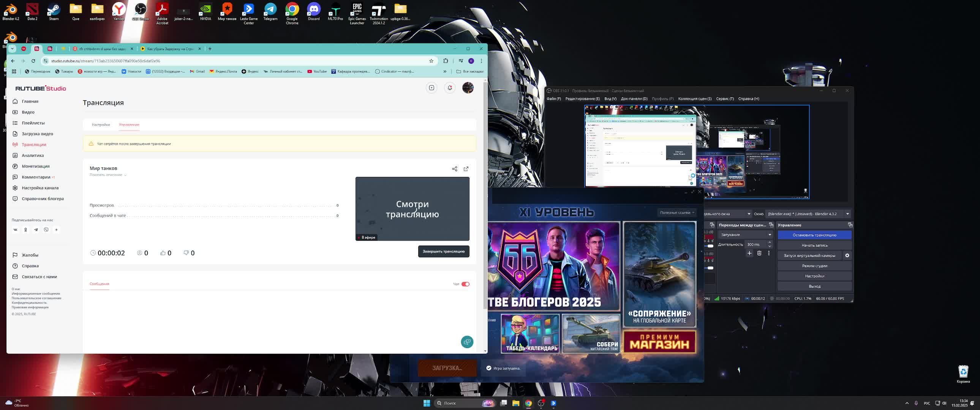The width and height of the screenshot is (980, 410).
Task: Open Recycle Bin on desktop
Action: (x=963, y=374)
